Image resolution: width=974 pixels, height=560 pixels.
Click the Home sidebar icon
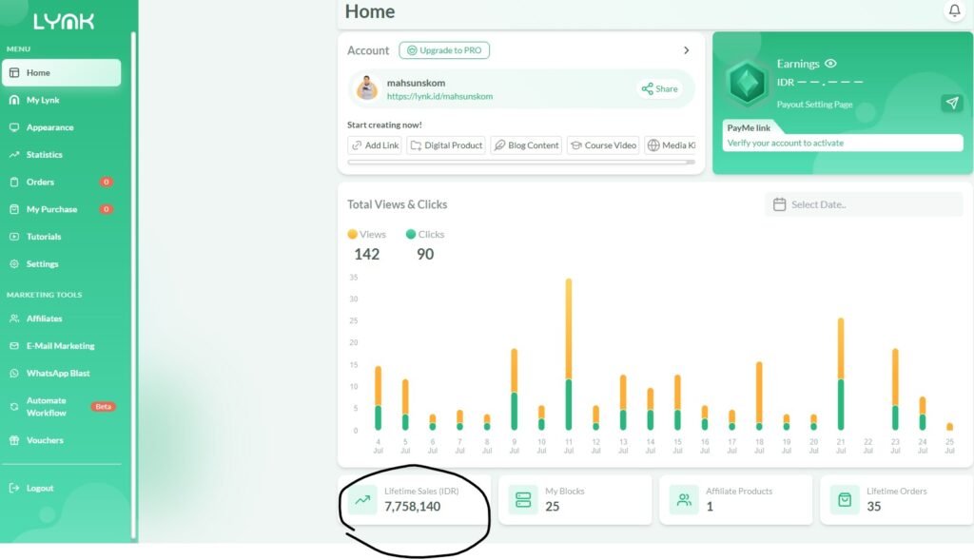coord(14,72)
